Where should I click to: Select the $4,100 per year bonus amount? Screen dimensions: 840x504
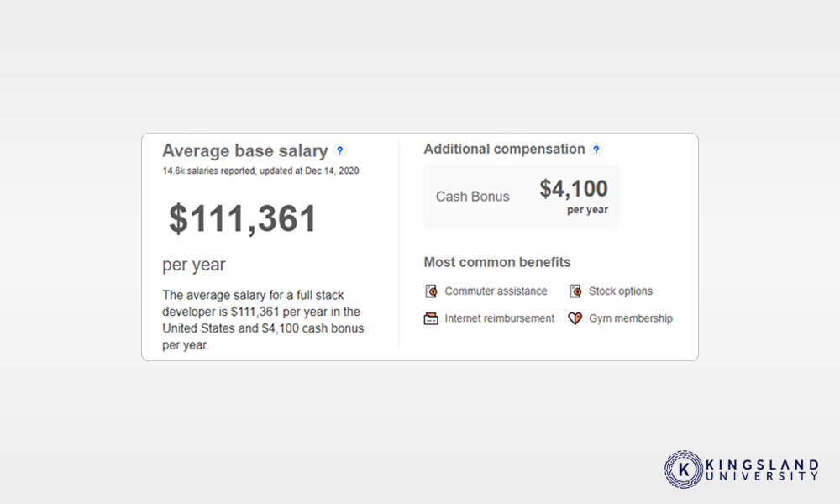(x=574, y=196)
